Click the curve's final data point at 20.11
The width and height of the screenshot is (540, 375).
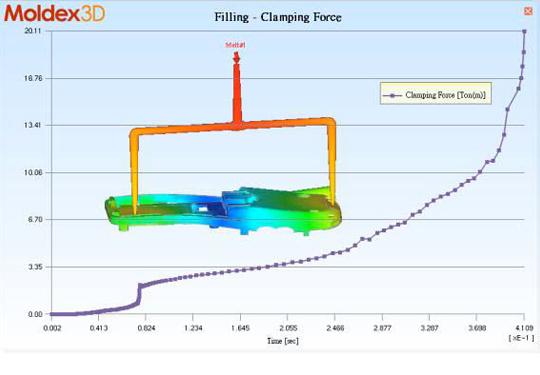pyautogui.click(x=524, y=31)
